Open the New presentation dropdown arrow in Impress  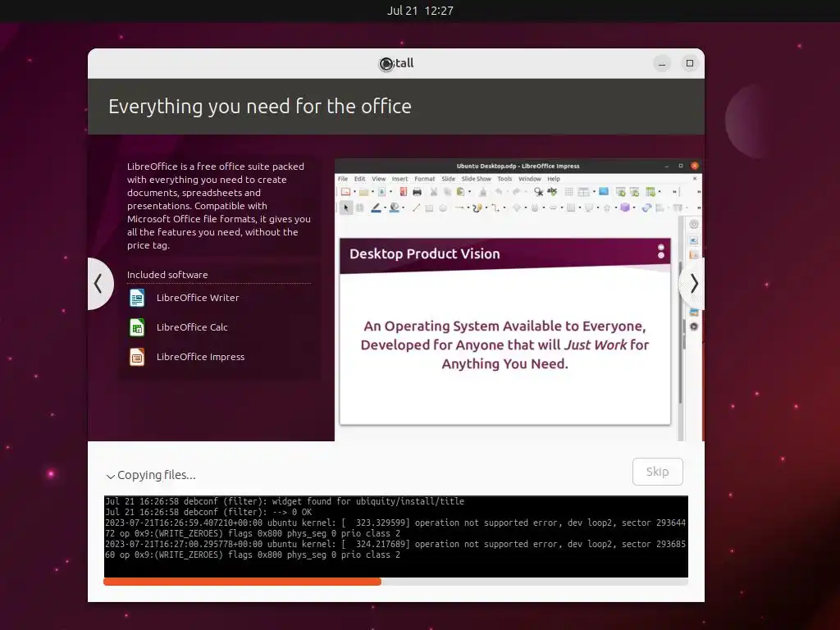coord(354,192)
